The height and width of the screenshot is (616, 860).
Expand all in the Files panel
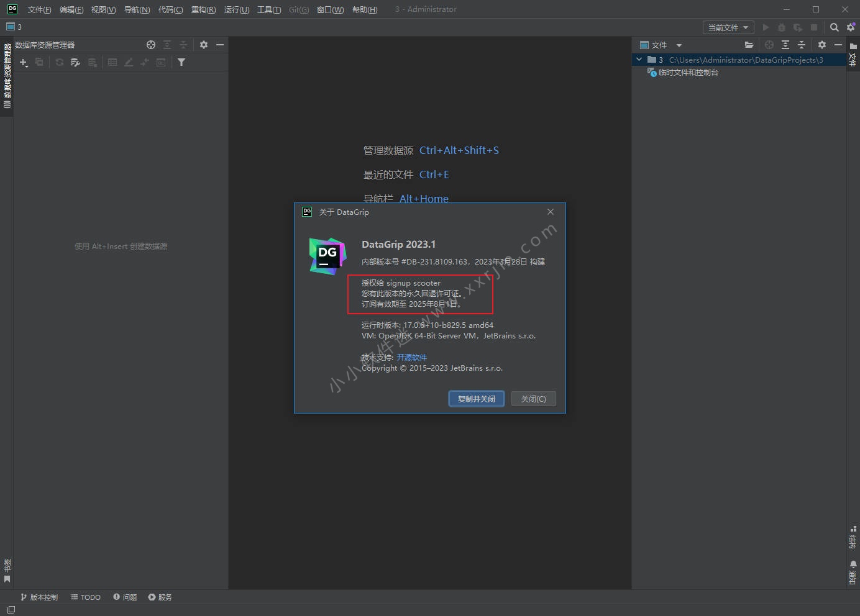pyautogui.click(x=785, y=45)
